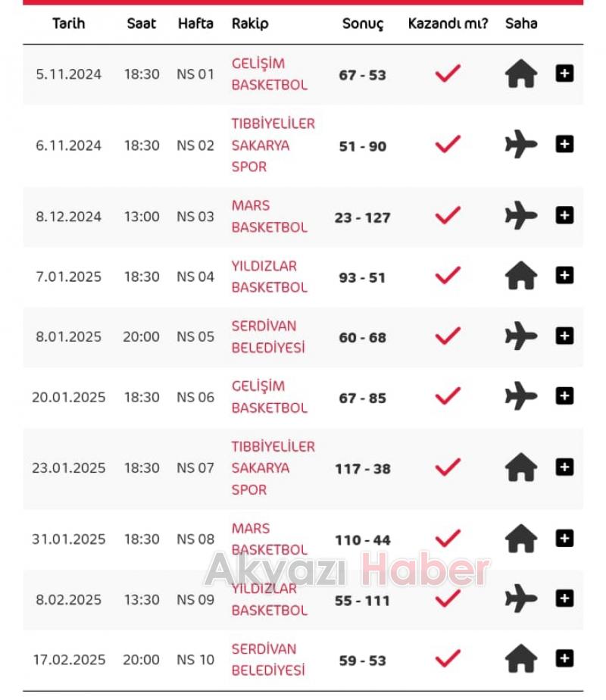Viewport: 606px width, 700px height.
Task: Expand plus button for NS 06 match
Action: (564, 396)
